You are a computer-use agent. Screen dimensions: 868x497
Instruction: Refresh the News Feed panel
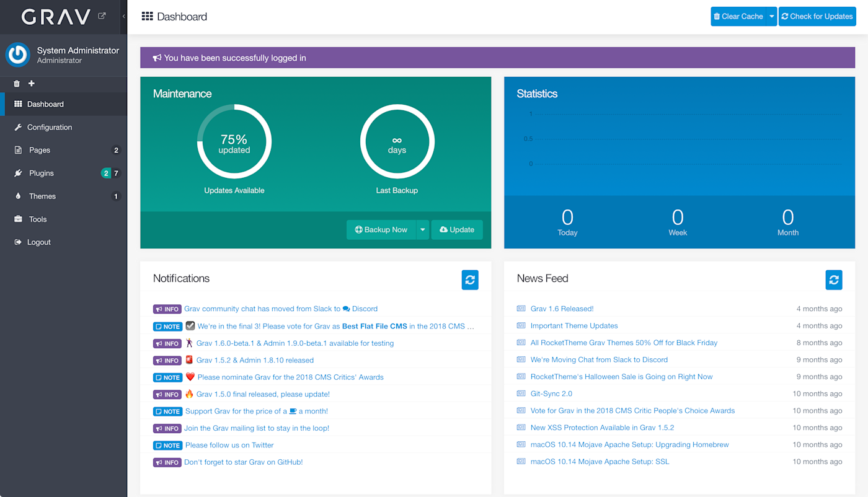point(834,279)
